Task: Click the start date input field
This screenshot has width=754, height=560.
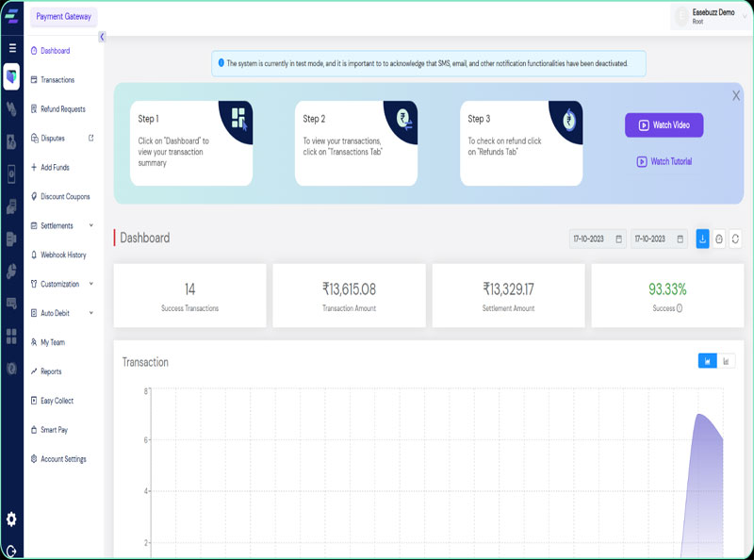Action: (598, 239)
